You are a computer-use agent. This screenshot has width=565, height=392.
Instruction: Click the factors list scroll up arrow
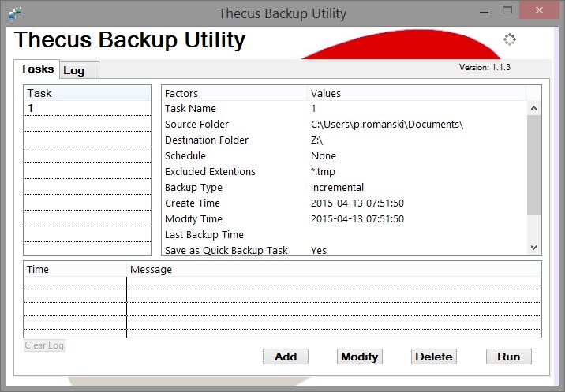534,108
